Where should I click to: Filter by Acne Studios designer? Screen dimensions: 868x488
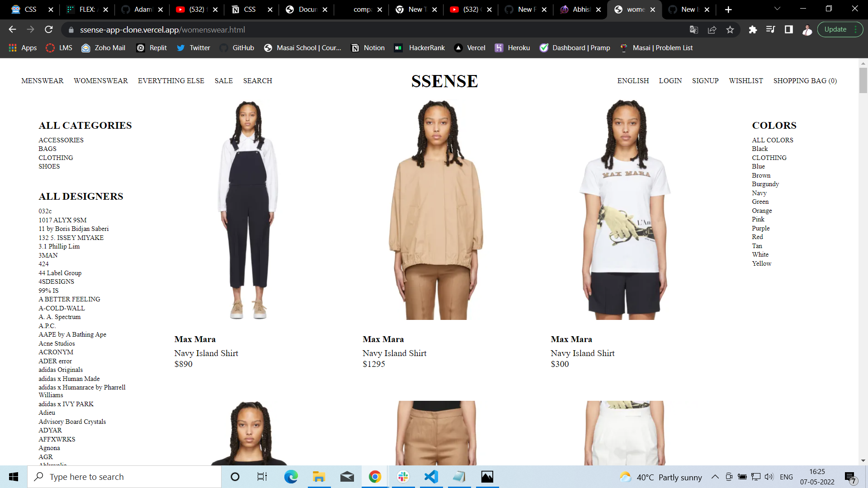tap(57, 343)
